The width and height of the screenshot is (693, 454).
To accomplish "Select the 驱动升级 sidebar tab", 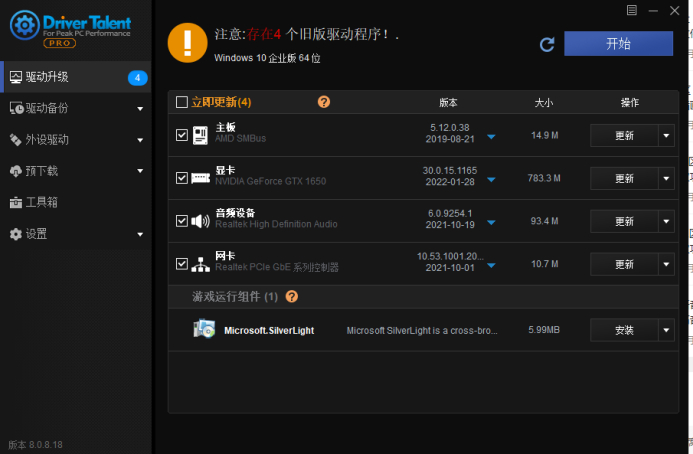I will click(76, 77).
